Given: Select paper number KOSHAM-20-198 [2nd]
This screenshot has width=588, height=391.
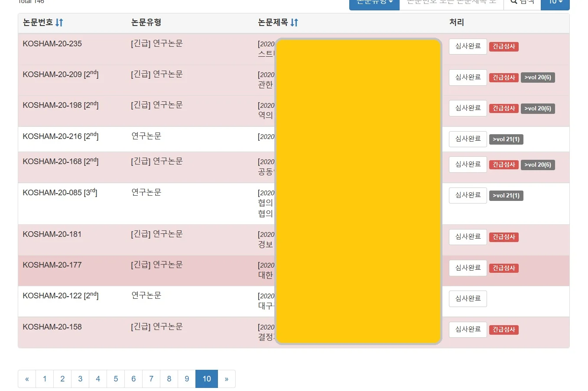Looking at the screenshot, I should (61, 105).
